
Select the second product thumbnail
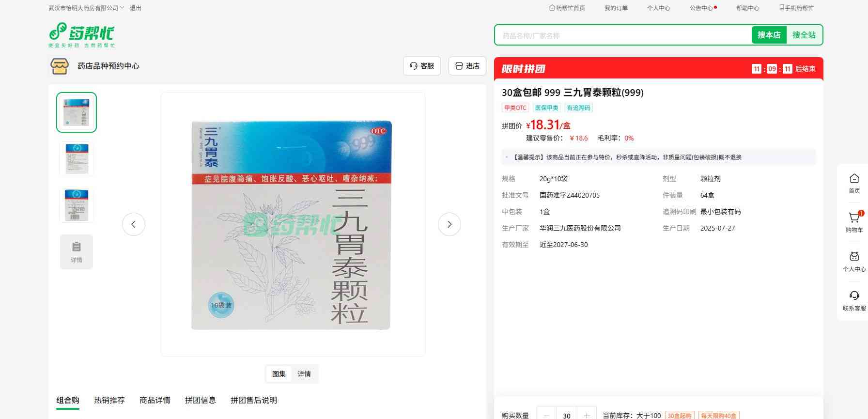[x=77, y=158]
